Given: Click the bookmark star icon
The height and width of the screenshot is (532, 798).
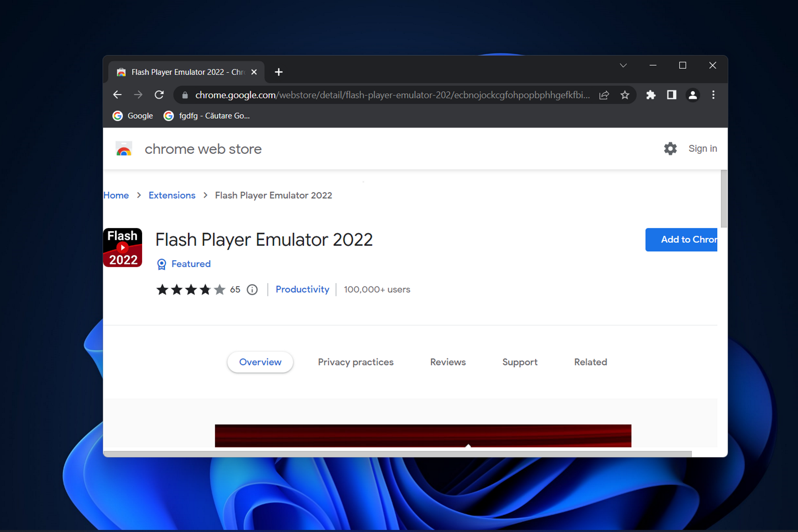Looking at the screenshot, I should tap(626, 95).
